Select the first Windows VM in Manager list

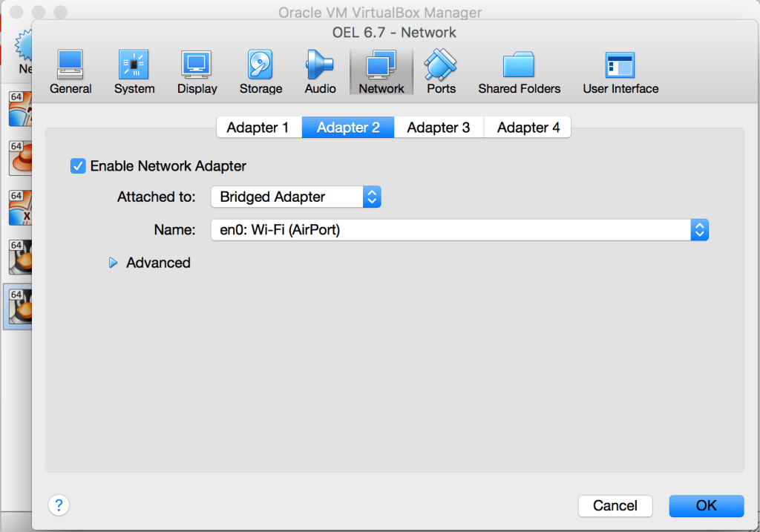coord(20,108)
